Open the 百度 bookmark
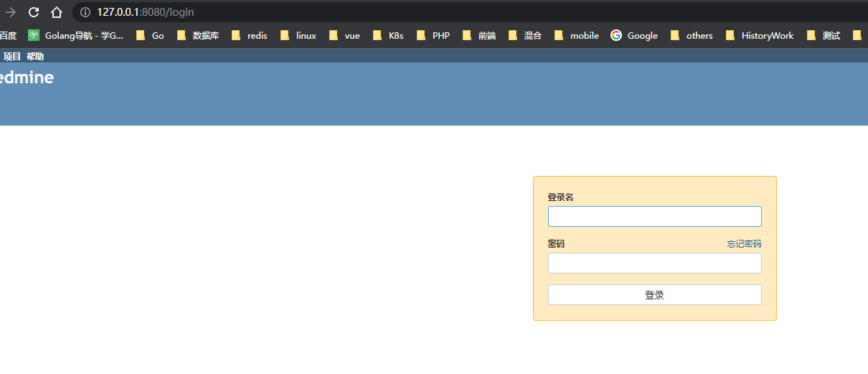Image resolution: width=868 pixels, height=374 pixels. 8,35
